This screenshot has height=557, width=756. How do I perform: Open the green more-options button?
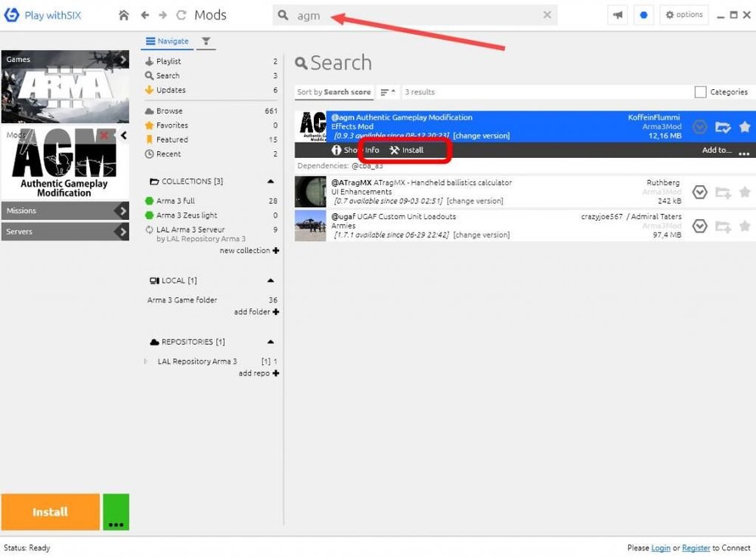pyautogui.click(x=116, y=512)
